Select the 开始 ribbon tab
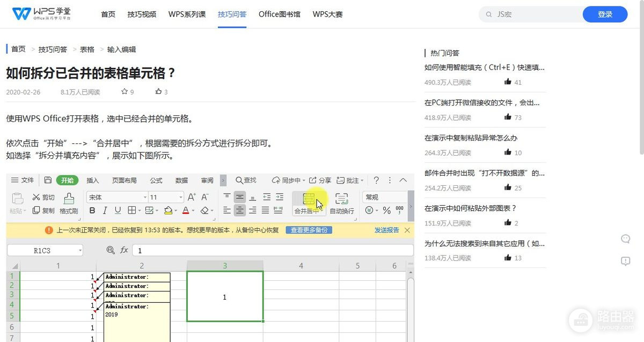 click(67, 180)
